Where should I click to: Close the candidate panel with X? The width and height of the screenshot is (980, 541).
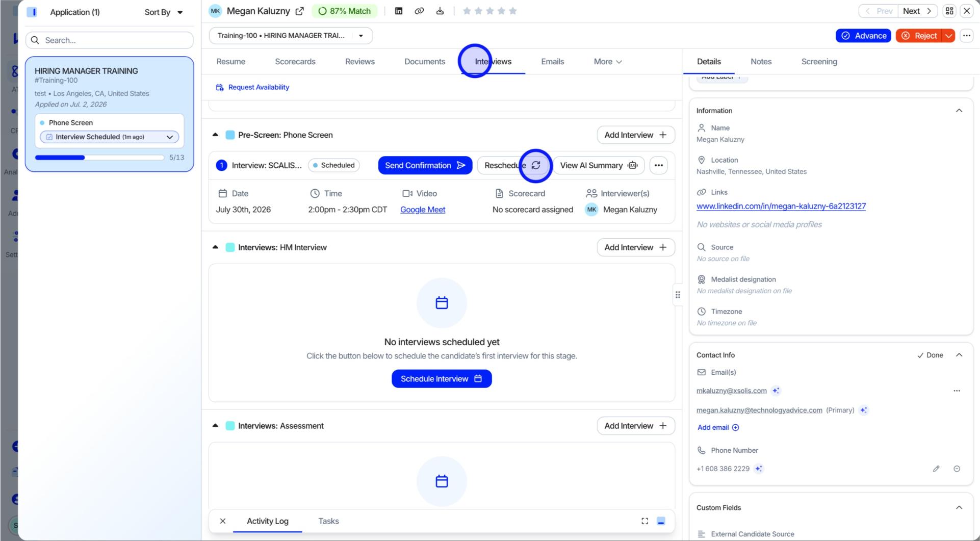coord(967,11)
